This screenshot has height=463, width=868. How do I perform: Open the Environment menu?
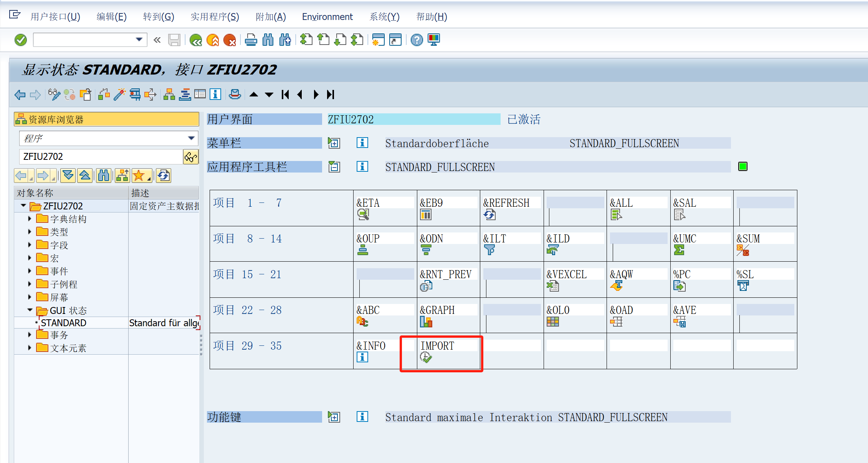327,17
